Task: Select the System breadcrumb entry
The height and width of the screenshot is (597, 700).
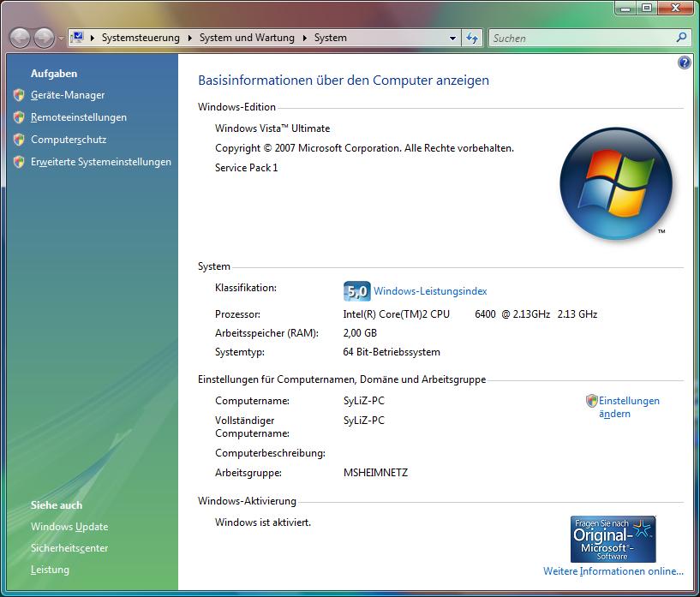Action: point(331,38)
